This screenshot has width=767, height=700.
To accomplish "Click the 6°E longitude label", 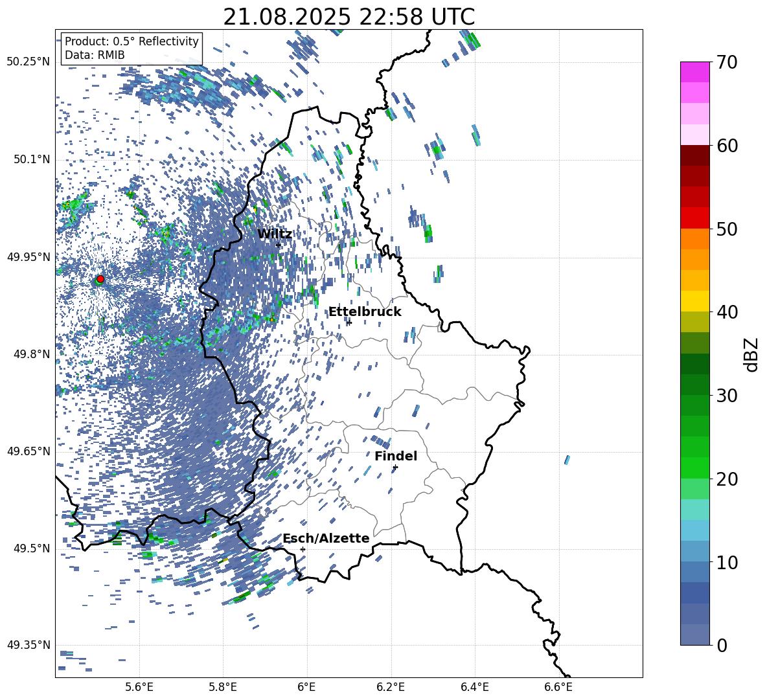I will tap(306, 687).
